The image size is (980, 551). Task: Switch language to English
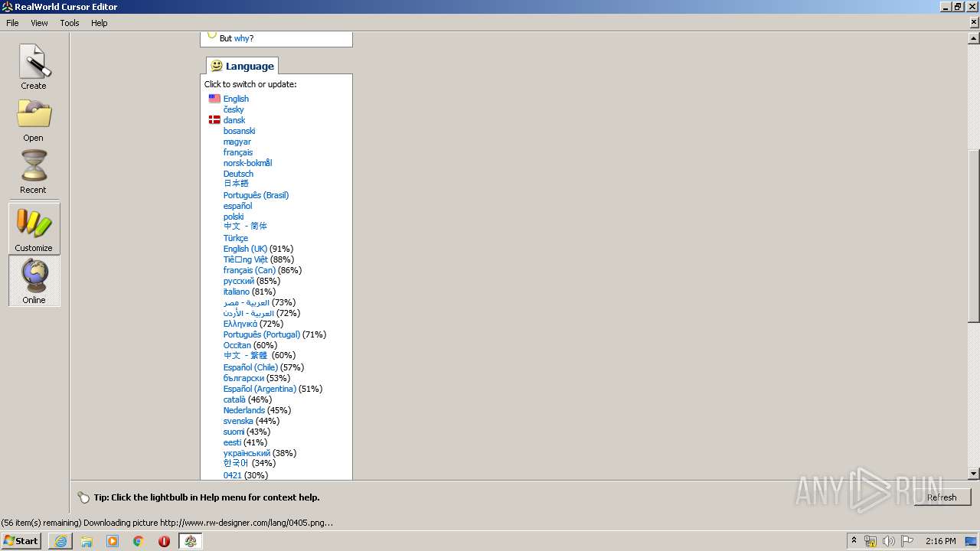(236, 99)
